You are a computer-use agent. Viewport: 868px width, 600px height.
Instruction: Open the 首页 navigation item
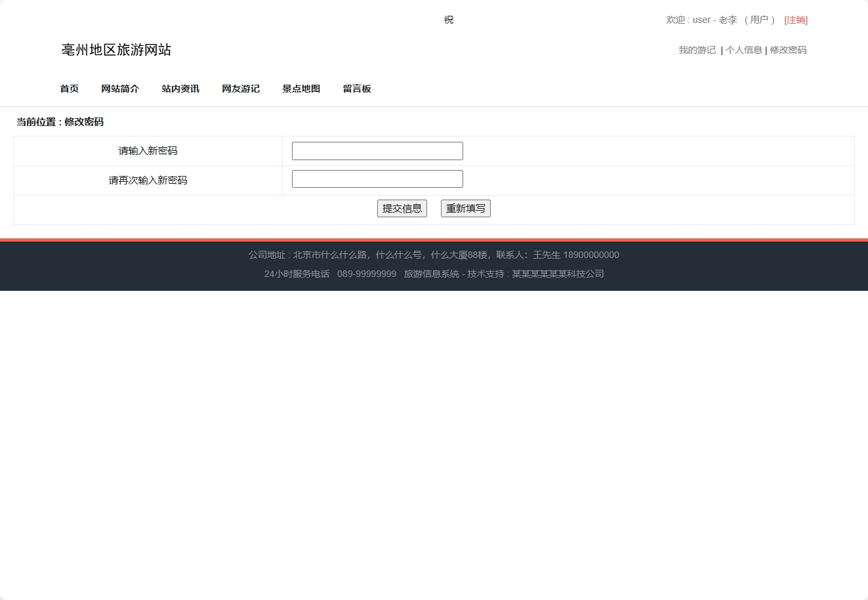coord(70,89)
